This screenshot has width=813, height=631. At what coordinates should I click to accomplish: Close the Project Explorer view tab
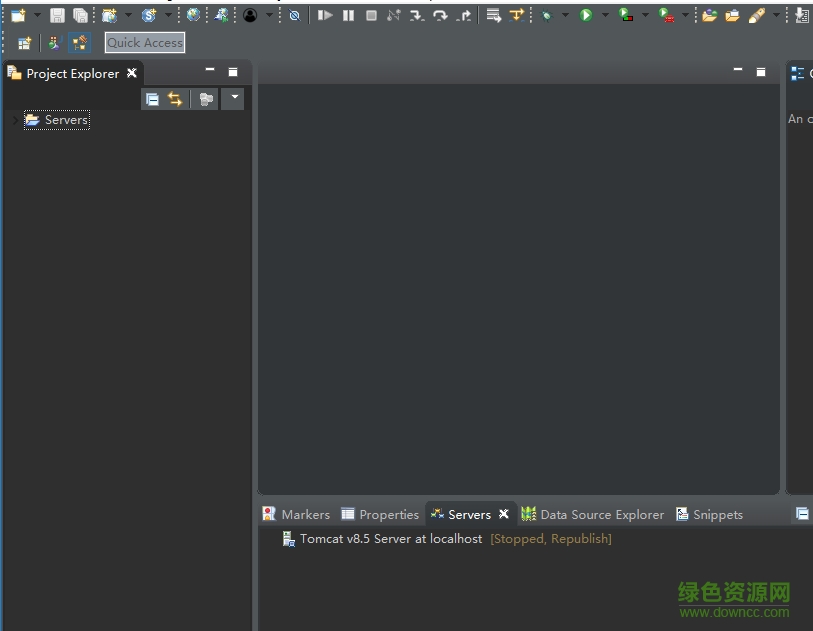131,73
